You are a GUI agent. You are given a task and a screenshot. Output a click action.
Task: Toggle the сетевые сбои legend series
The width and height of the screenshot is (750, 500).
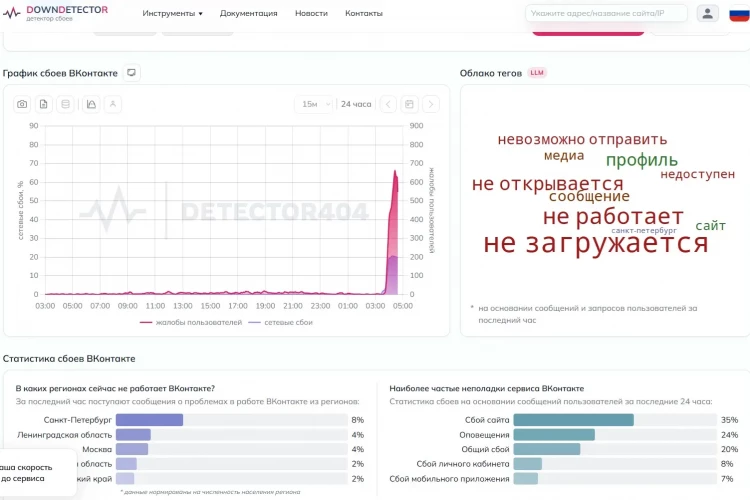[281, 322]
